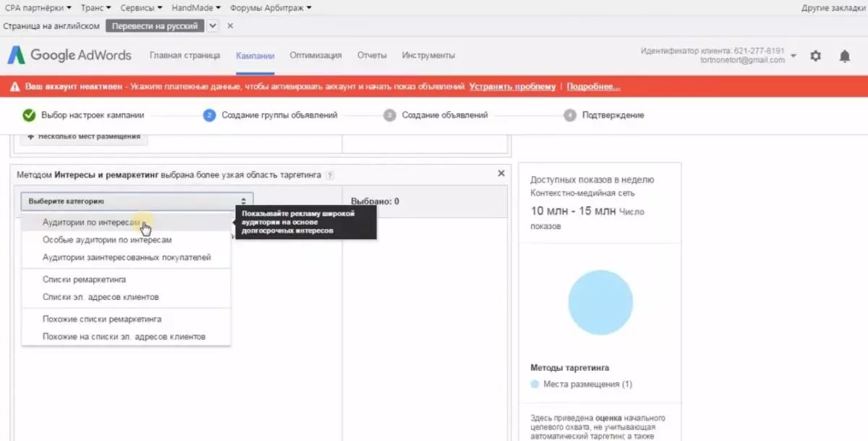The width and height of the screenshot is (868, 441).
Task: Go to 'Главная страница' tab
Action: point(184,56)
